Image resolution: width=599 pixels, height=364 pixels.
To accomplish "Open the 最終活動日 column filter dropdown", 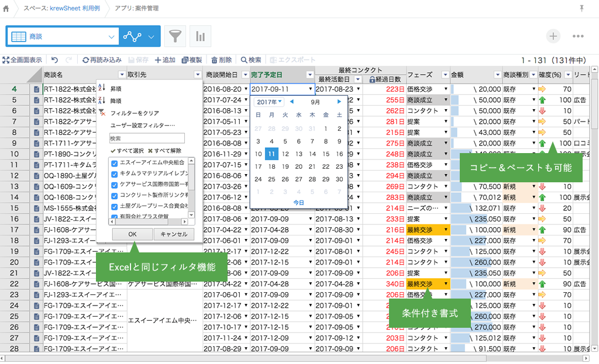I will click(x=358, y=79).
